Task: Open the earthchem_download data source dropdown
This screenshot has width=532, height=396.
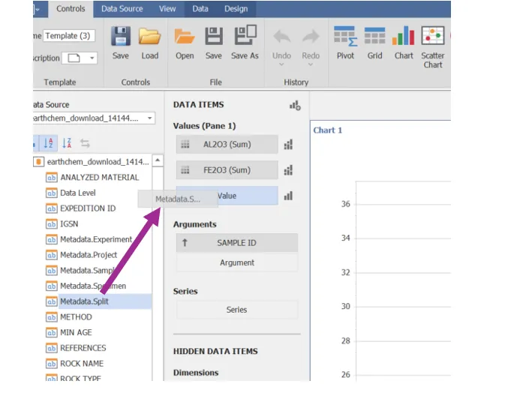Action: (x=149, y=118)
